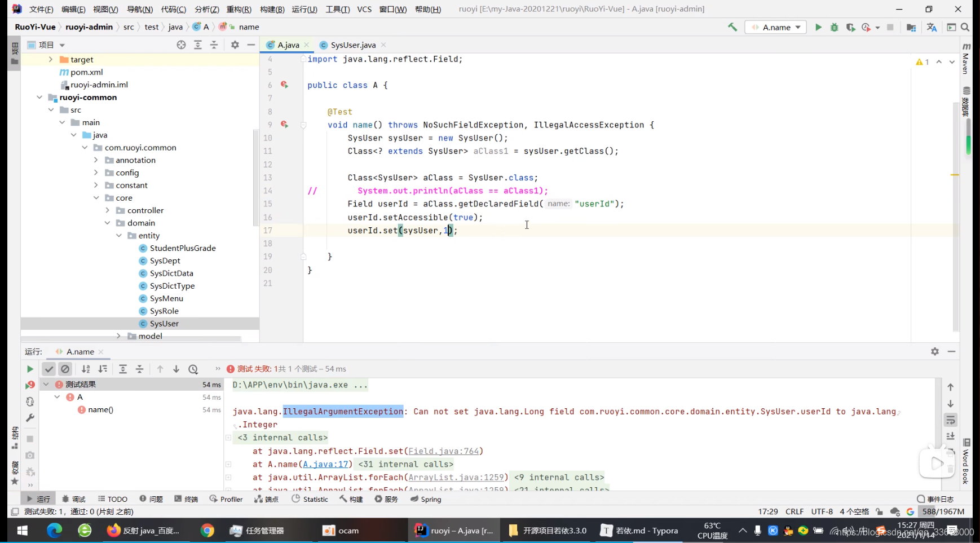
Task: Click the locate file target icon
Action: click(181, 45)
